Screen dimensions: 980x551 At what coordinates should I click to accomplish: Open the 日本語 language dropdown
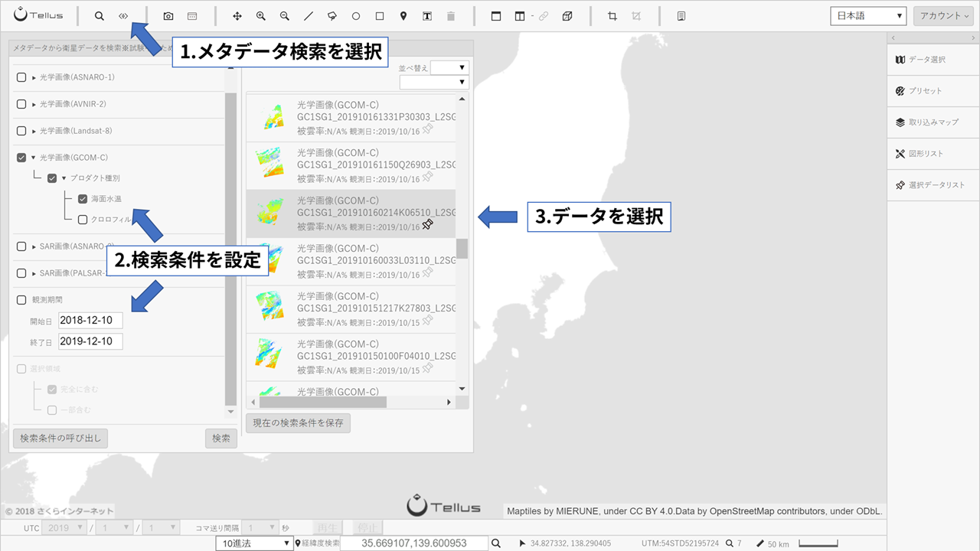pos(868,16)
